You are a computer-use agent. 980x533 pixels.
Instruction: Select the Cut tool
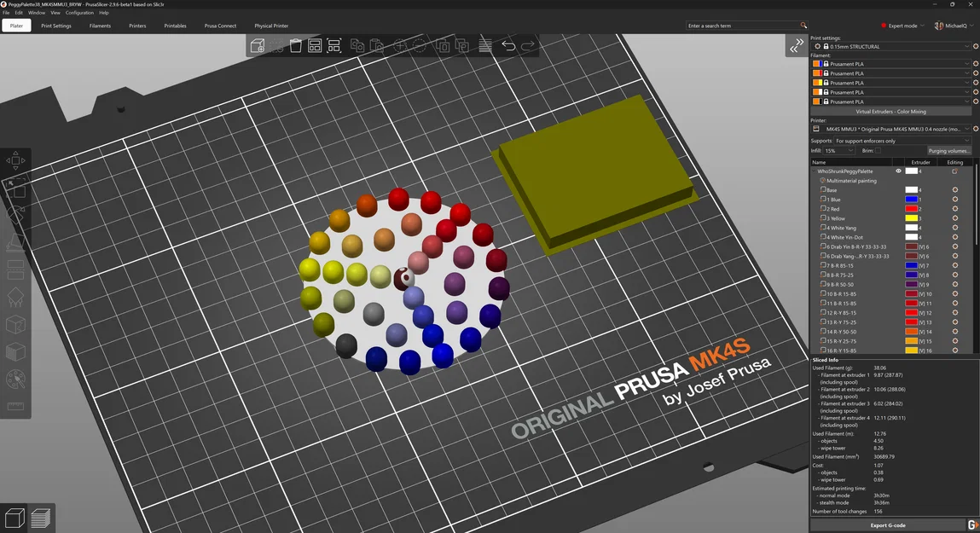click(15, 270)
